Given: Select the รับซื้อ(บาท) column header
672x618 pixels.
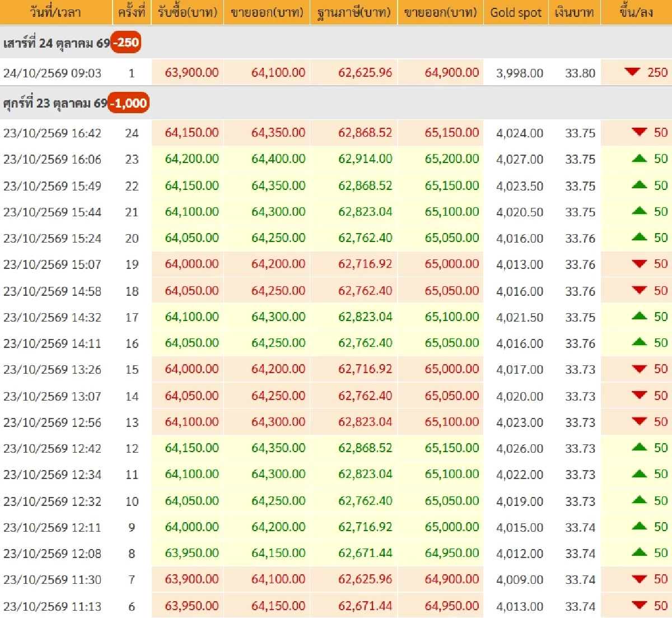Looking at the screenshot, I should click(188, 12).
